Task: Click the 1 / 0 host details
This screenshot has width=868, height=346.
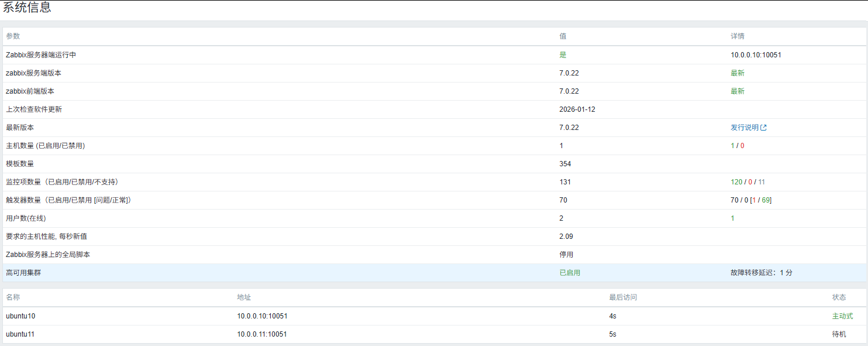Action: [737, 146]
